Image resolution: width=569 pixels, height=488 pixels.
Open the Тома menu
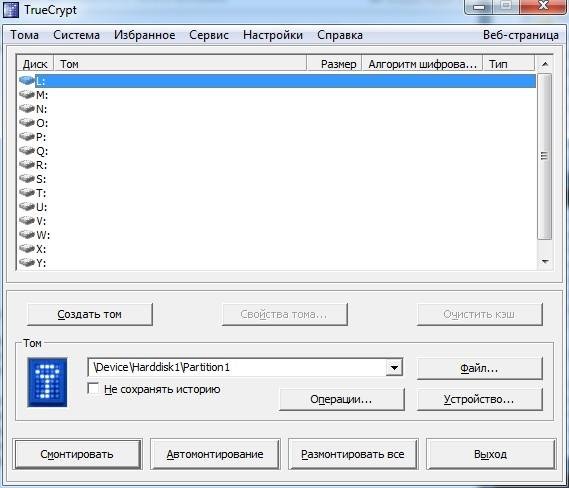pyautogui.click(x=24, y=35)
